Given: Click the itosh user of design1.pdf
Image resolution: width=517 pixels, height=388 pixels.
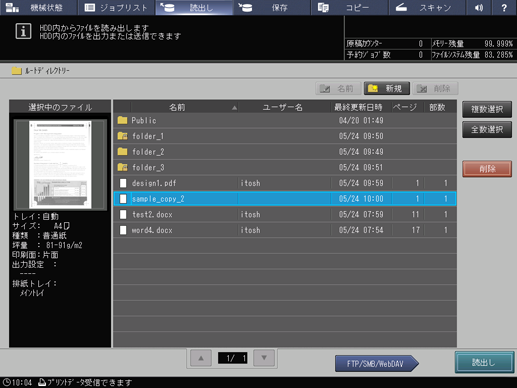Looking at the screenshot, I should click(250, 183).
